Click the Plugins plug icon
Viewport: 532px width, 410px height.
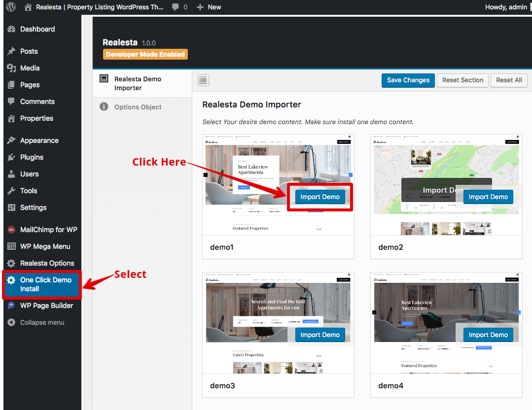(11, 157)
